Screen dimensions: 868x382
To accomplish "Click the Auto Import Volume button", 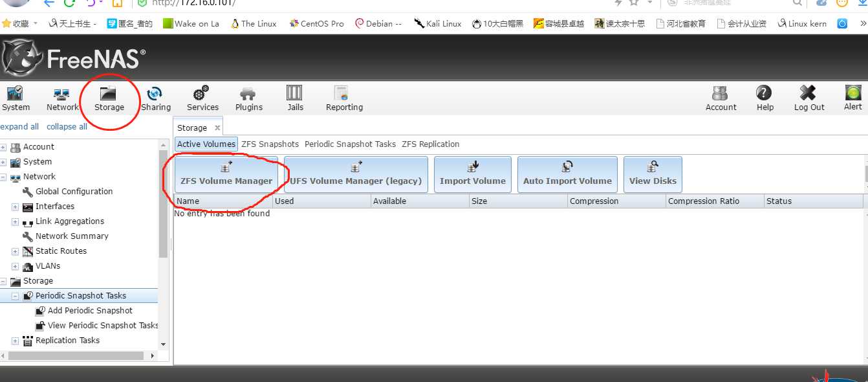I will tap(567, 174).
